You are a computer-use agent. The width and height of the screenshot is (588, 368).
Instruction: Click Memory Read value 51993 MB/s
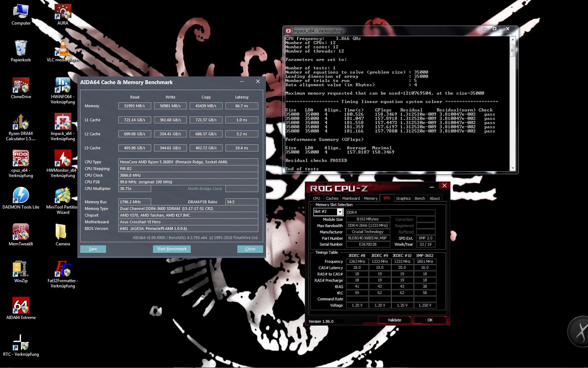[x=134, y=106]
